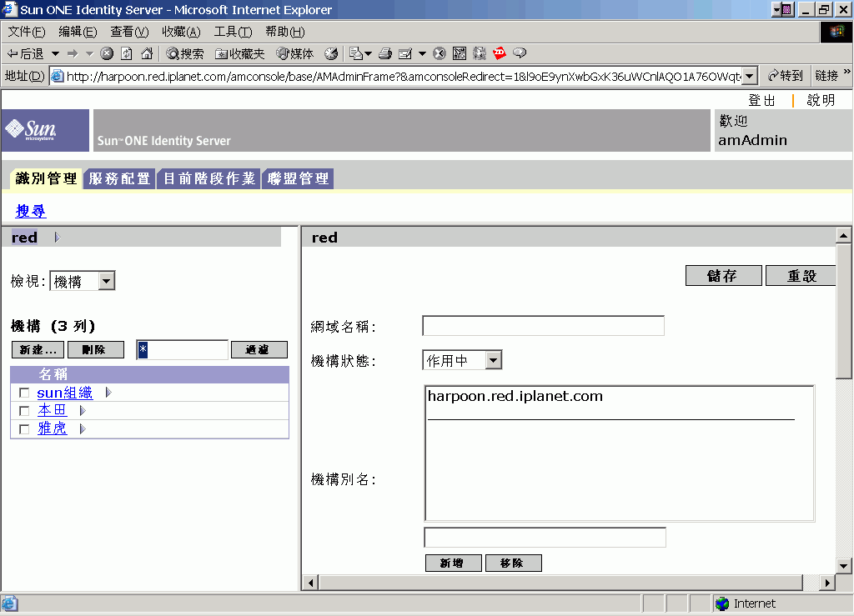This screenshot has height=616, width=854.
Task: Open the Back button history dropdown arrow
Action: click(55, 53)
